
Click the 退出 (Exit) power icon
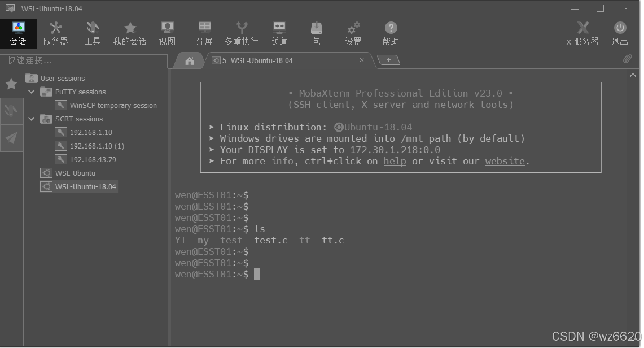tap(620, 34)
